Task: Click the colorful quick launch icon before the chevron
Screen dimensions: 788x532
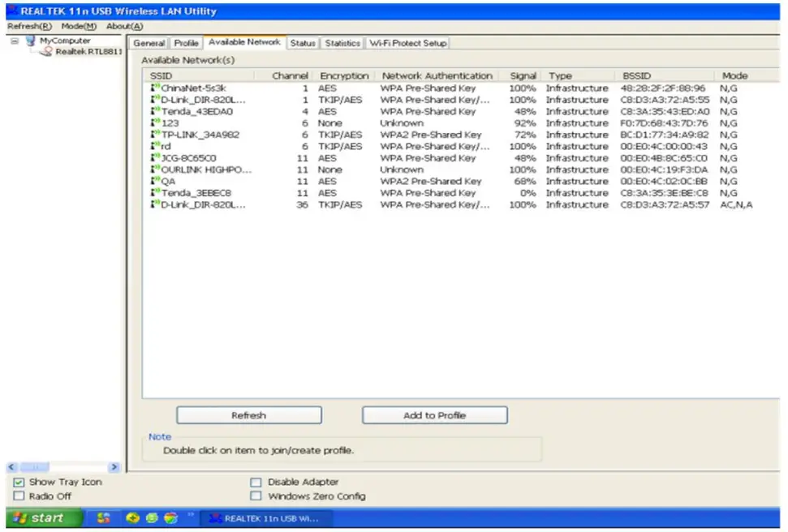Action: (171, 518)
